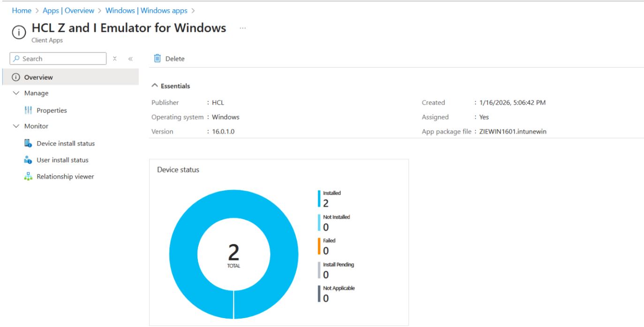The height and width of the screenshot is (327, 644).
Task: Open the ellipsis more options menu
Action: click(242, 28)
